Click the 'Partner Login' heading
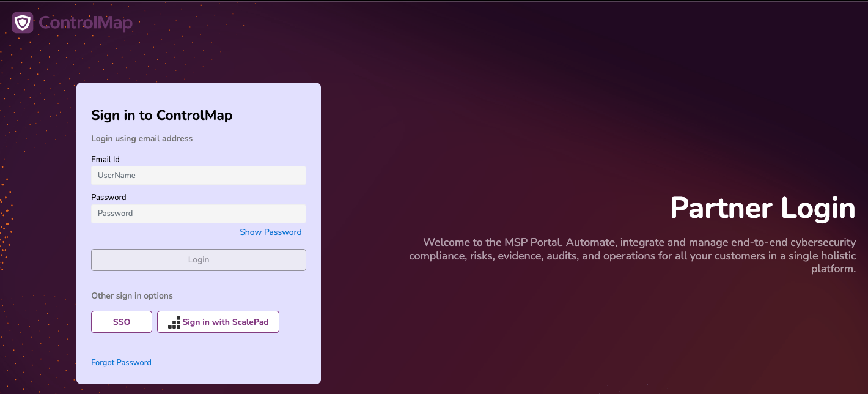 click(x=763, y=208)
